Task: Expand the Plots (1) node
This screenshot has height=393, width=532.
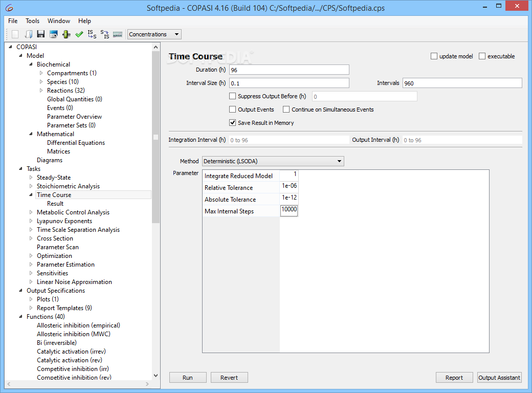Action: [x=31, y=299]
